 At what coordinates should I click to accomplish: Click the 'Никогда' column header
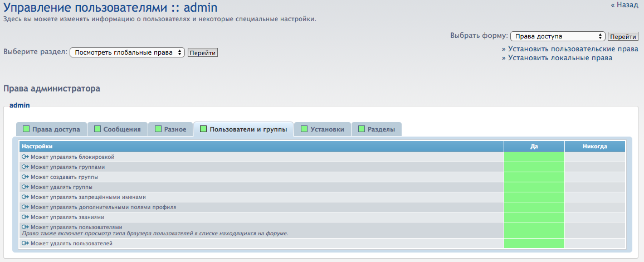click(x=594, y=147)
